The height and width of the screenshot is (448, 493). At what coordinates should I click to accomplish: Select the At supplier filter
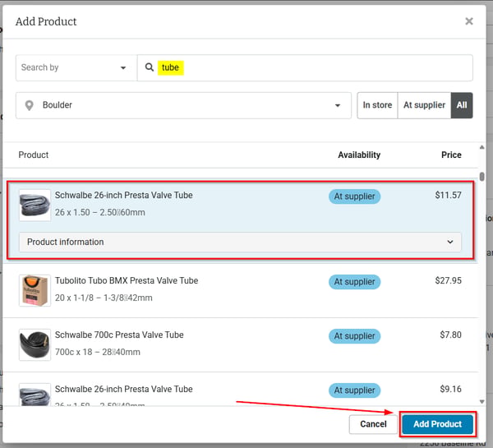424,105
